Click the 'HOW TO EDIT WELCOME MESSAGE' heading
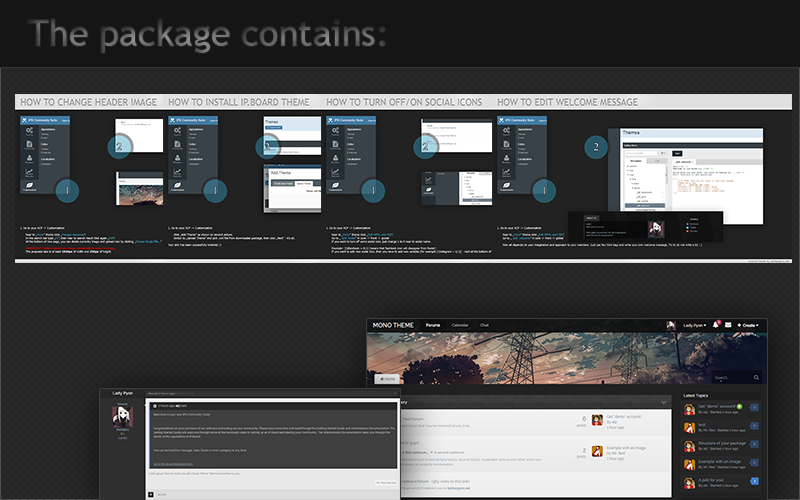The image size is (800, 500). point(567,102)
